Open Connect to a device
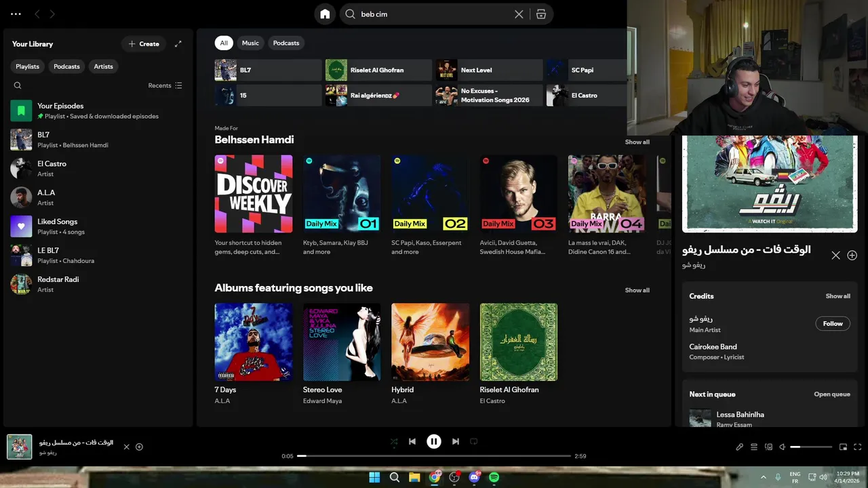This screenshot has width=868, height=488. (768, 447)
